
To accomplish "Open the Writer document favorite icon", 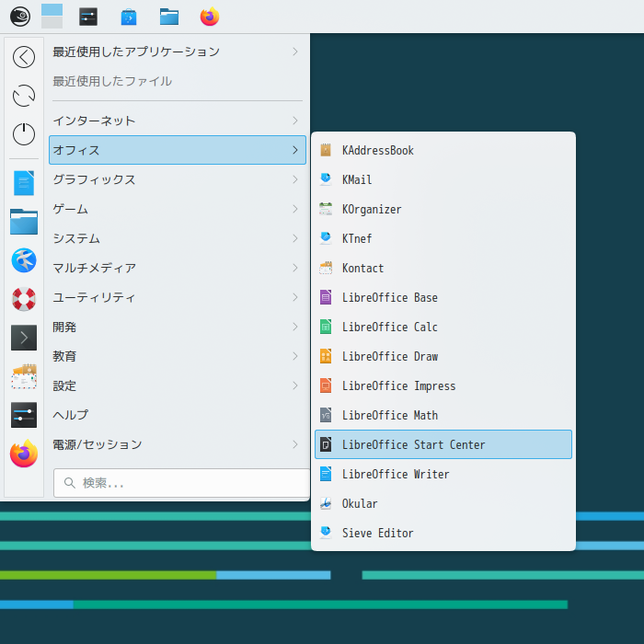I will point(24,183).
